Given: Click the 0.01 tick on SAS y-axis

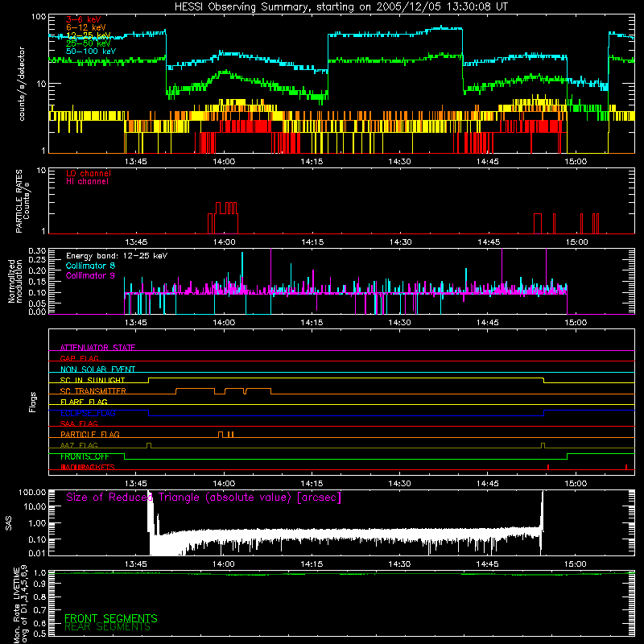Looking at the screenshot, I should [x=37, y=553].
